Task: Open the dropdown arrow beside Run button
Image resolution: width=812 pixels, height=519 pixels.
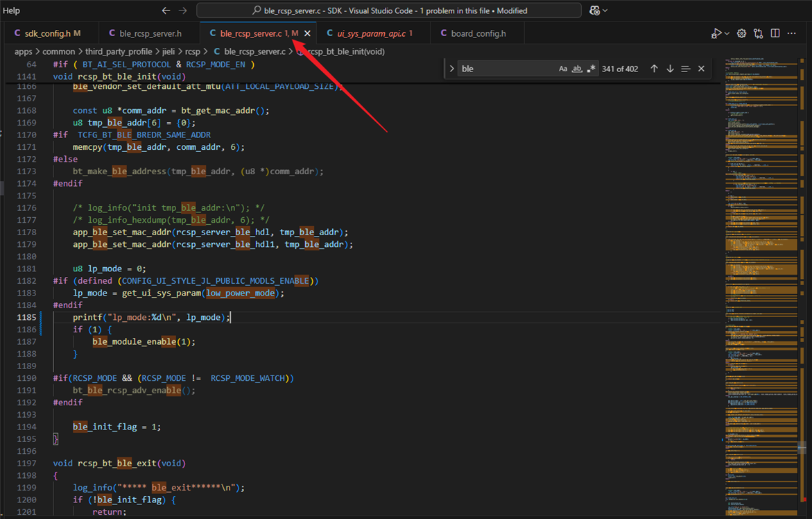Action: tap(727, 34)
